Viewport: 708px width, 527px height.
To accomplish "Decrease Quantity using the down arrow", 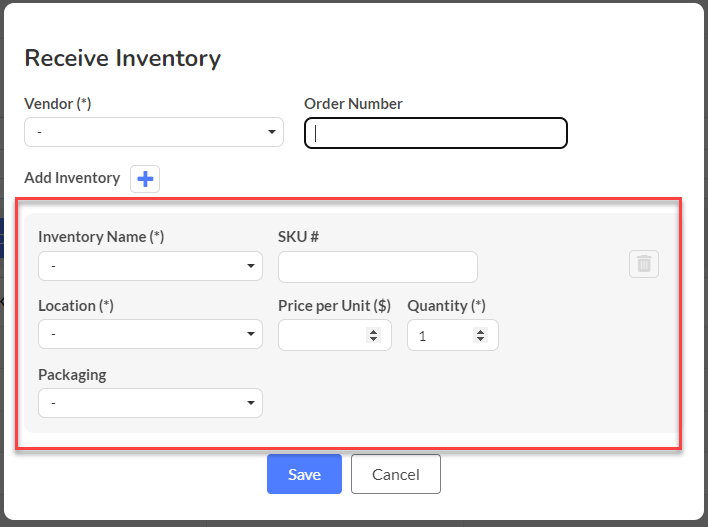I will click(480, 339).
